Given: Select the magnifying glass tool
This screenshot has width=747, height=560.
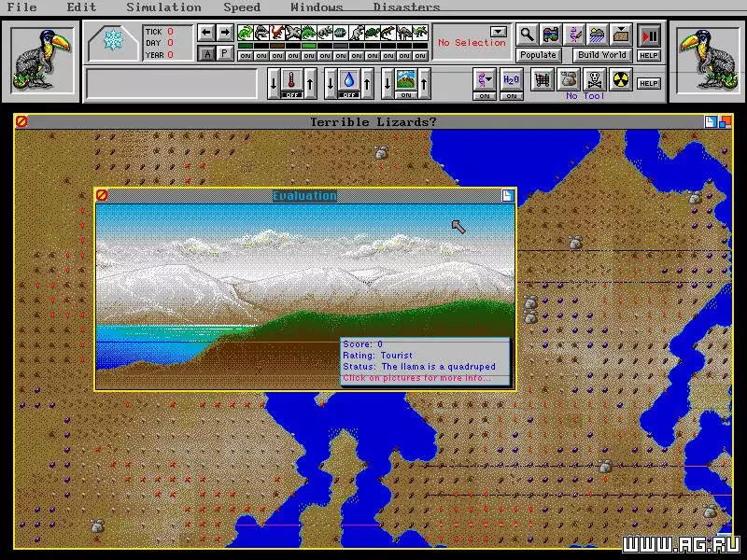Looking at the screenshot, I should pos(527,35).
